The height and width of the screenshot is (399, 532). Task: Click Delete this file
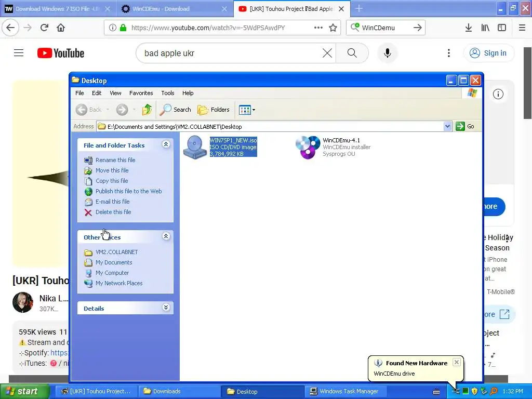113,212
